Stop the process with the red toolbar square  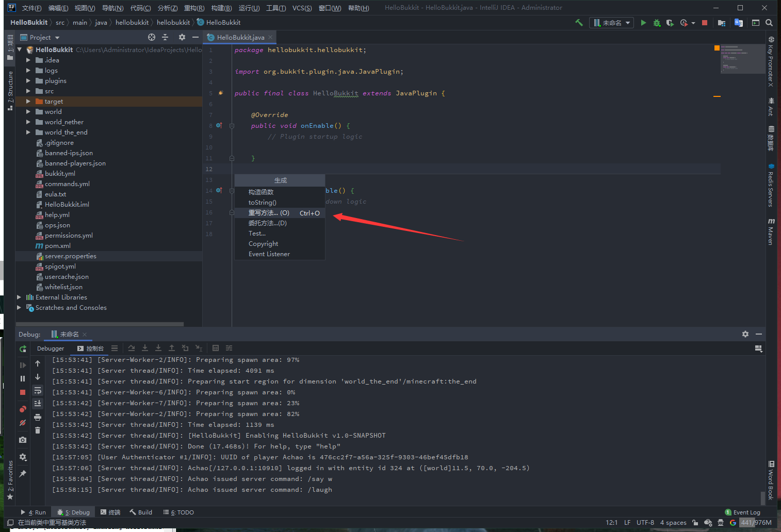click(705, 23)
